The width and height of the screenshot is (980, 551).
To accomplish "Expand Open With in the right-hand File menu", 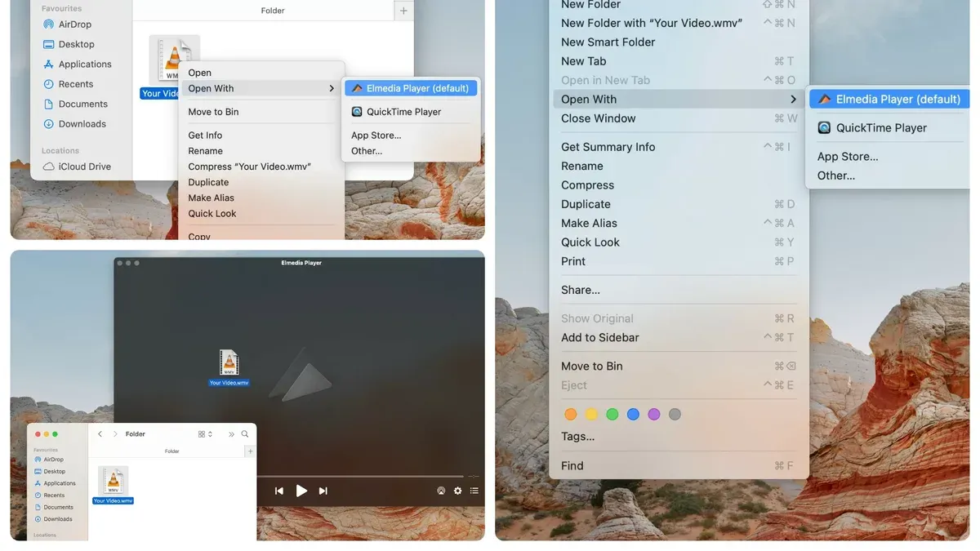I will pos(679,100).
